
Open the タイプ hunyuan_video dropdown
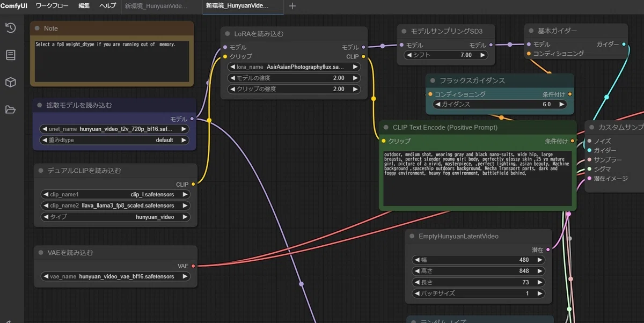114,217
